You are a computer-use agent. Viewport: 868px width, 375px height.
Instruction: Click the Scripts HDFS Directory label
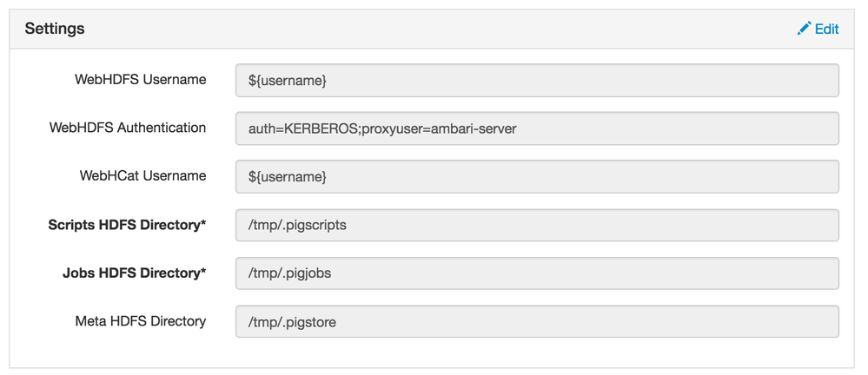point(123,225)
